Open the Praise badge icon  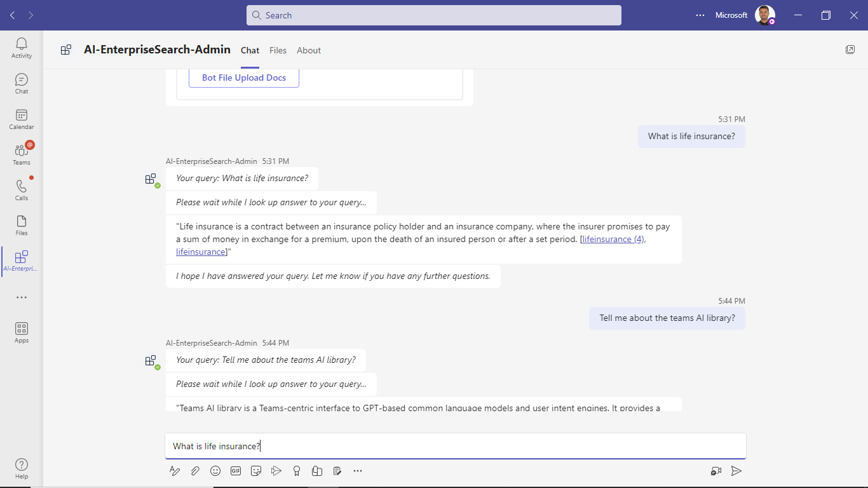point(297,471)
